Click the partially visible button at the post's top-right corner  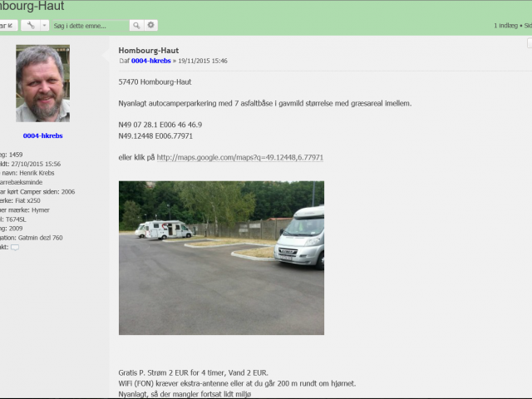pos(530,43)
